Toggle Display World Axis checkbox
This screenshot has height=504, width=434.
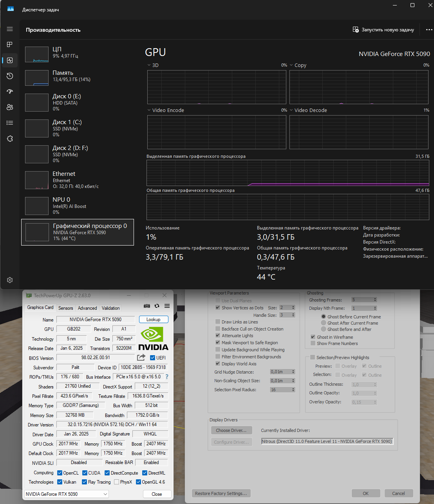[x=218, y=364]
